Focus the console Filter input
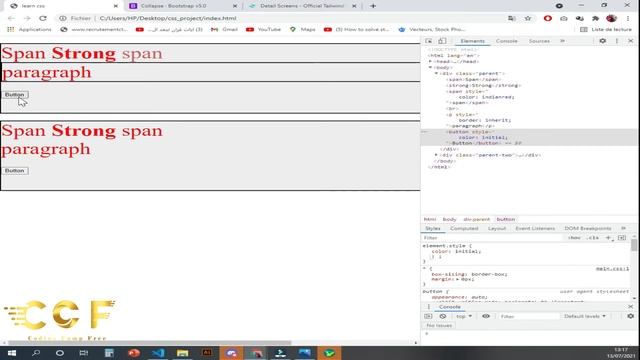The height and width of the screenshot is (360, 640). tap(529, 316)
